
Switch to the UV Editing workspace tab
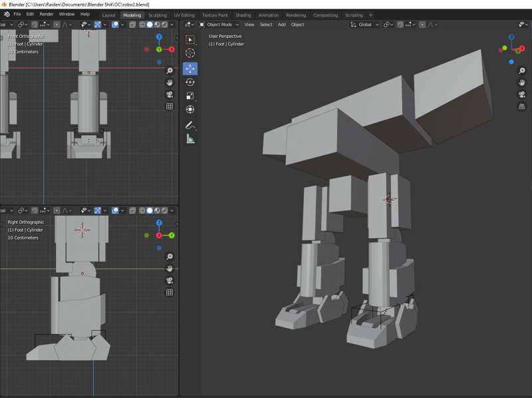click(x=184, y=15)
